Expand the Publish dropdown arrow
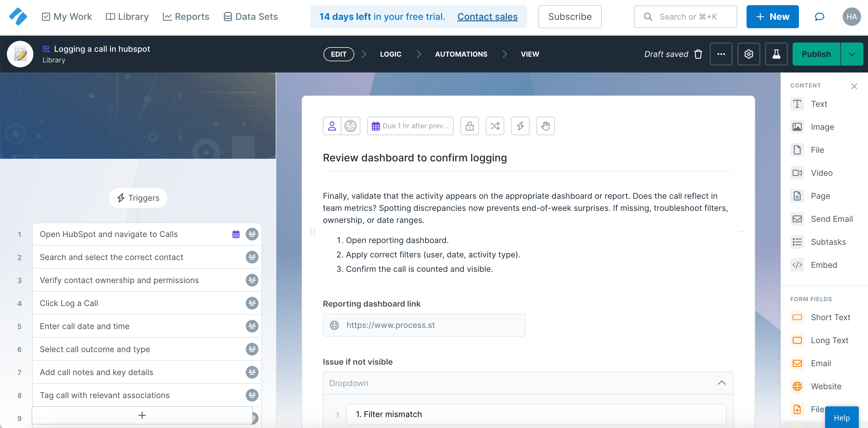This screenshot has width=868, height=428. coord(852,54)
